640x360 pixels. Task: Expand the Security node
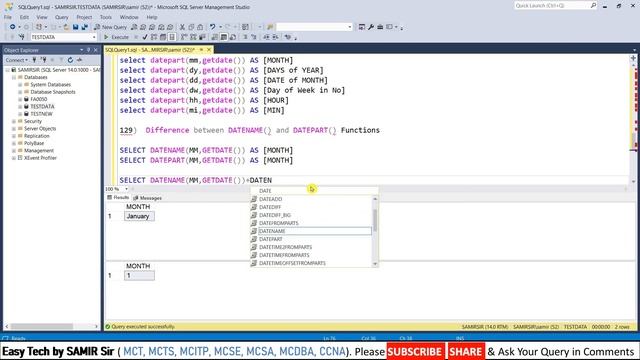[x=13, y=121]
